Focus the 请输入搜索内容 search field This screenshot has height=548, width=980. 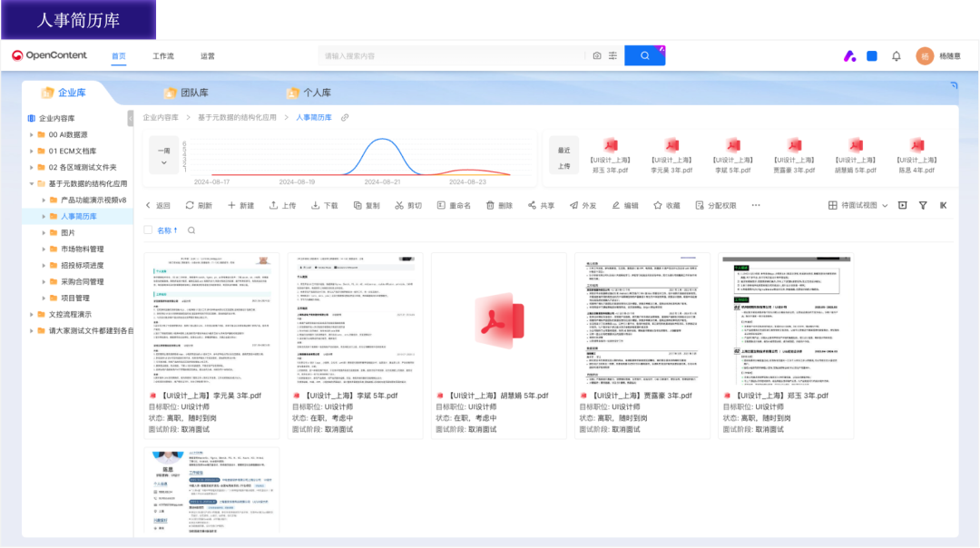pos(451,55)
